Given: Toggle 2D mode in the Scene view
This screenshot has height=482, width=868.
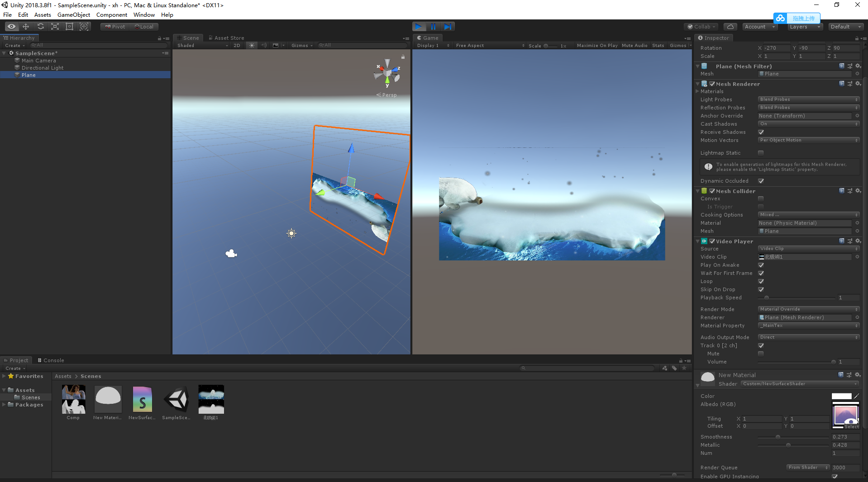Looking at the screenshot, I should point(237,45).
